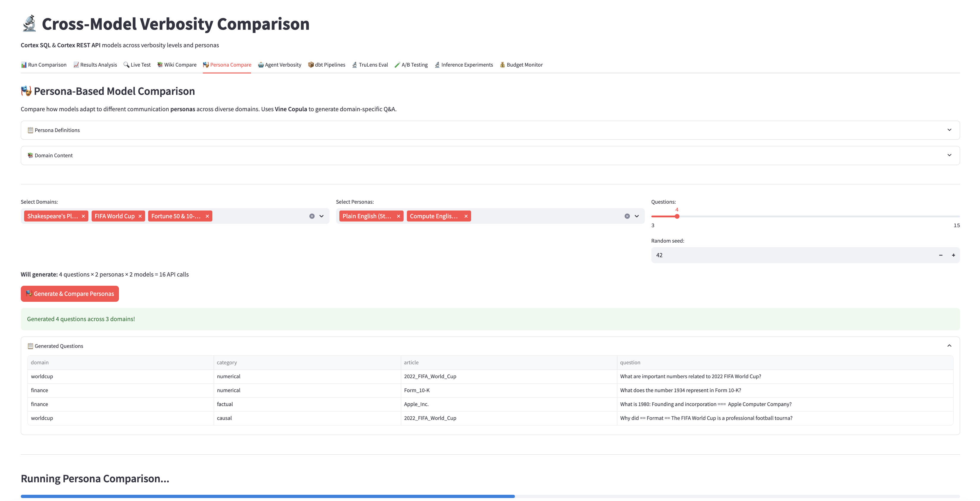Switch to the TruLens Eval tab
The height and width of the screenshot is (501, 980).
[x=370, y=65]
